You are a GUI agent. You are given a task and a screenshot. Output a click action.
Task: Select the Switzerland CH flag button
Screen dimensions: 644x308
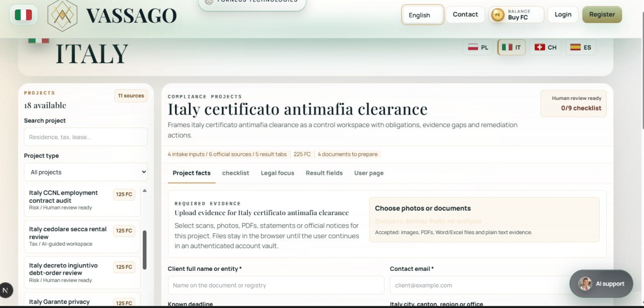545,47
